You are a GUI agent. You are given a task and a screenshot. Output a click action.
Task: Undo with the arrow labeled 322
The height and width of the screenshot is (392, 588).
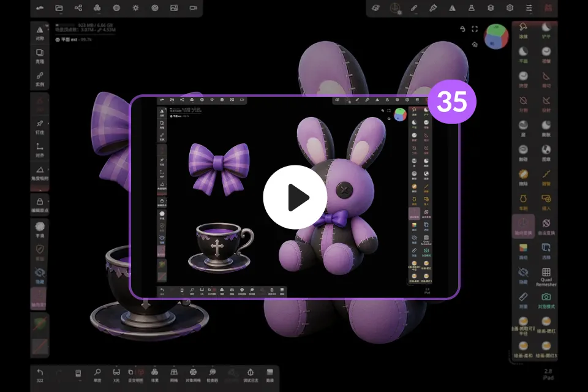[40, 375]
